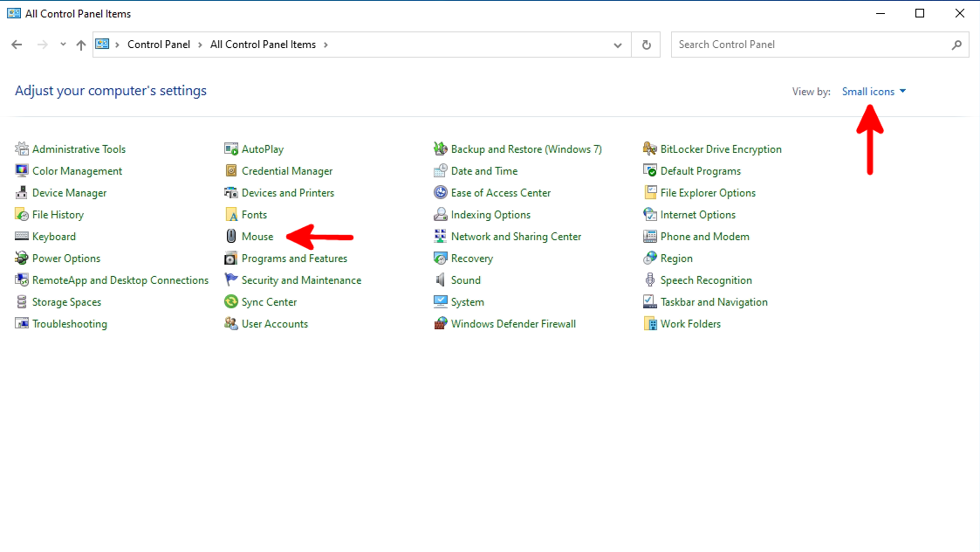The height and width of the screenshot is (552, 980).
Task: Open the Programs and Features link
Action: click(294, 258)
